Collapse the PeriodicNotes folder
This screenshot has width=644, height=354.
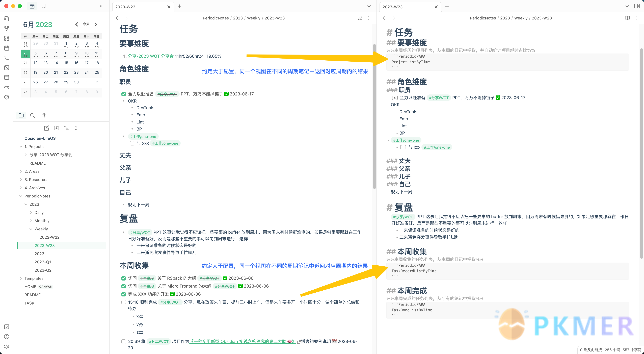click(x=21, y=196)
